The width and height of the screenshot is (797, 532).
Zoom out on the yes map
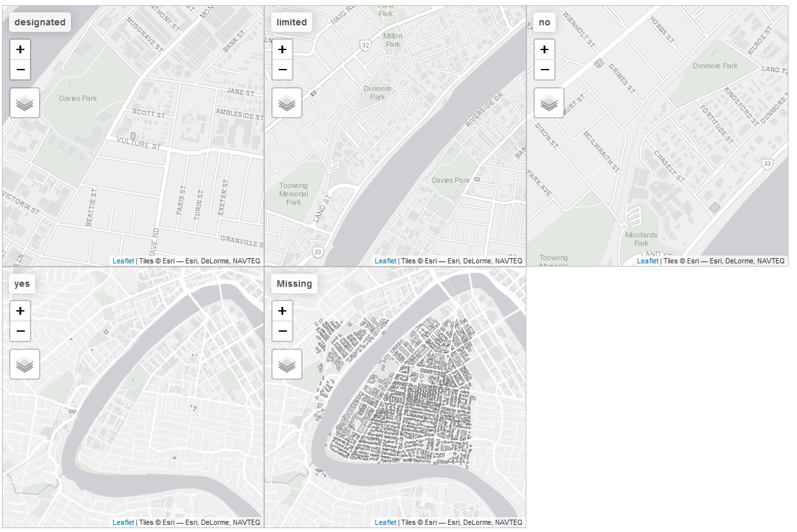pyautogui.click(x=20, y=330)
